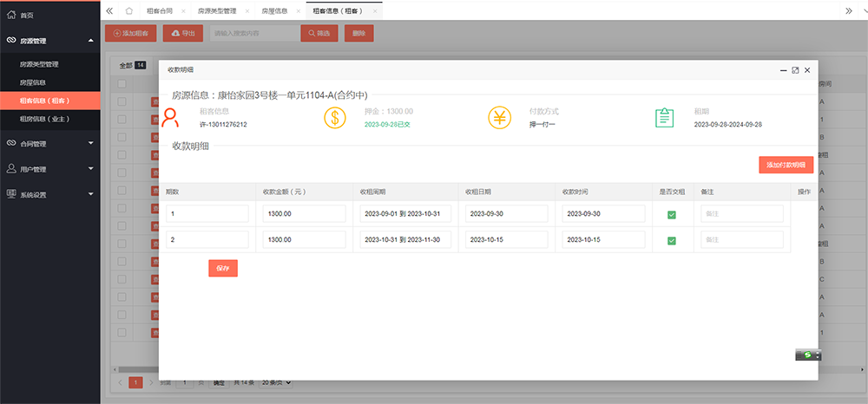This screenshot has height=404, width=868.
Task: Toggle rent-paid checkbox for period 1
Action: pos(672,214)
